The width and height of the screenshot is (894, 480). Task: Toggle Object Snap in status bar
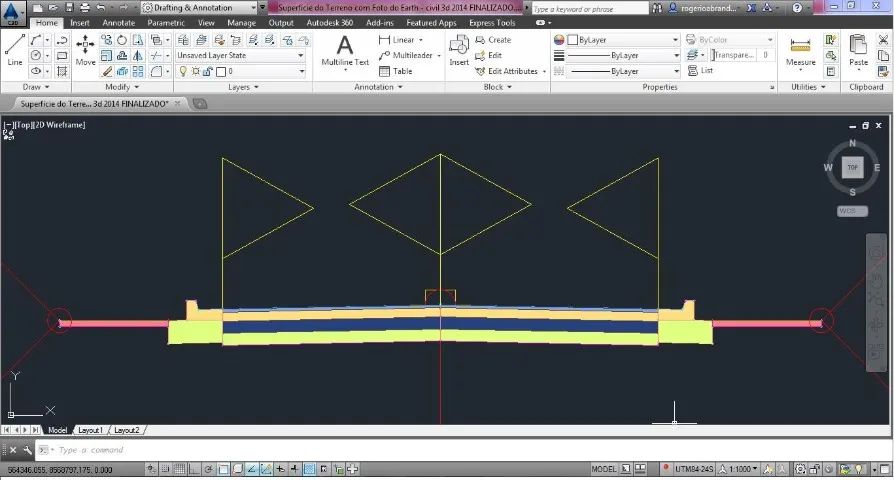[x=224, y=469]
